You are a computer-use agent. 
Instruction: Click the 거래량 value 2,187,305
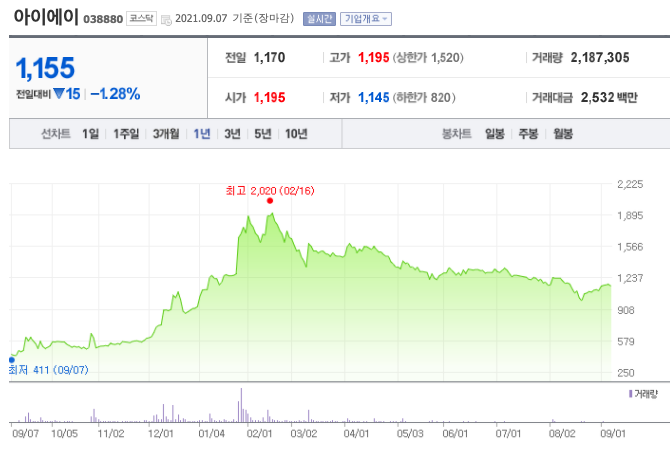(x=600, y=58)
